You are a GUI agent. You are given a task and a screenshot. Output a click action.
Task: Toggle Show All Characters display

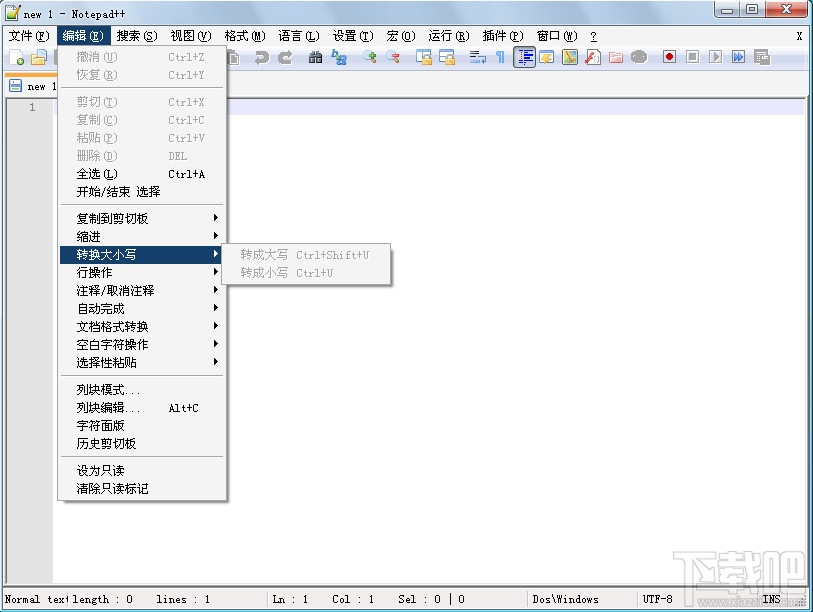click(x=500, y=58)
